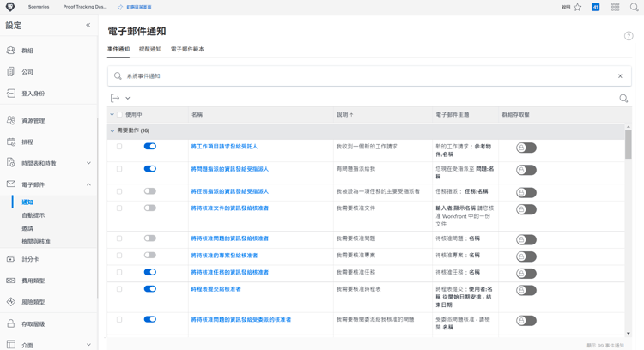Collapse all groups via header chevron
This screenshot has height=350, width=644.
click(x=112, y=114)
